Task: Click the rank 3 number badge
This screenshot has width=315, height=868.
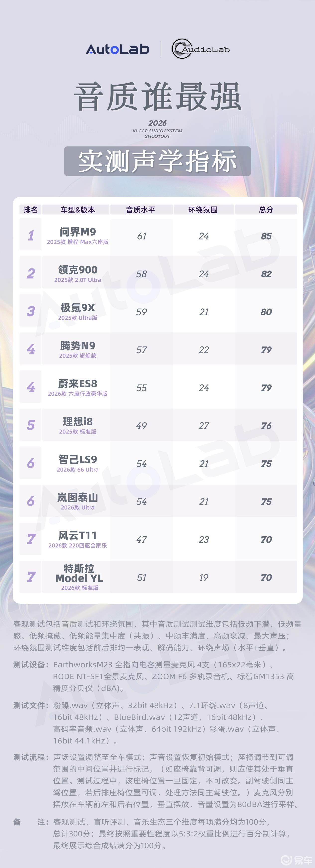Action: pos(31,311)
